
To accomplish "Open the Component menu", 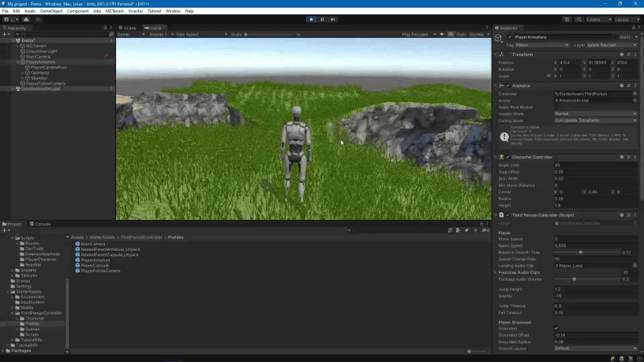I will (77, 11).
